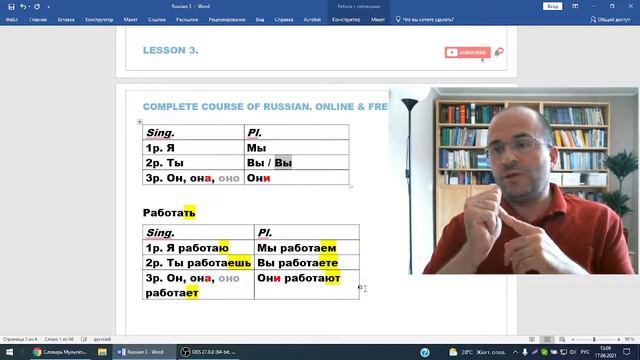Open table tools Конструктор tab
Image resolution: width=640 pixels, height=360 pixels.
(346, 20)
